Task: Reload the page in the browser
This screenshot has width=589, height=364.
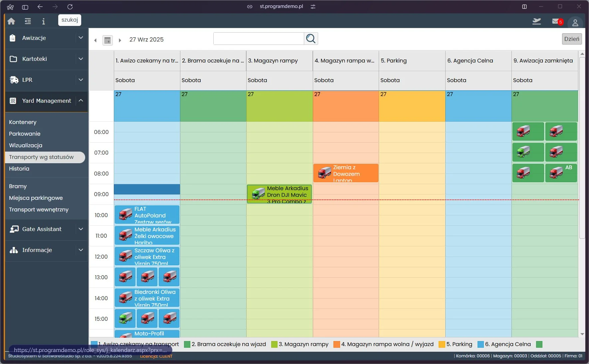Action: click(x=70, y=7)
